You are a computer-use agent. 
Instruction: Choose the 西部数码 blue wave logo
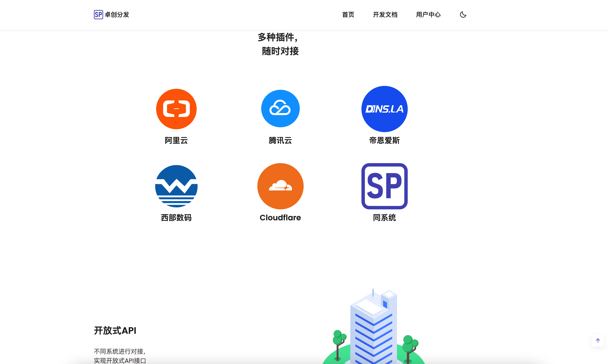pyautogui.click(x=176, y=186)
